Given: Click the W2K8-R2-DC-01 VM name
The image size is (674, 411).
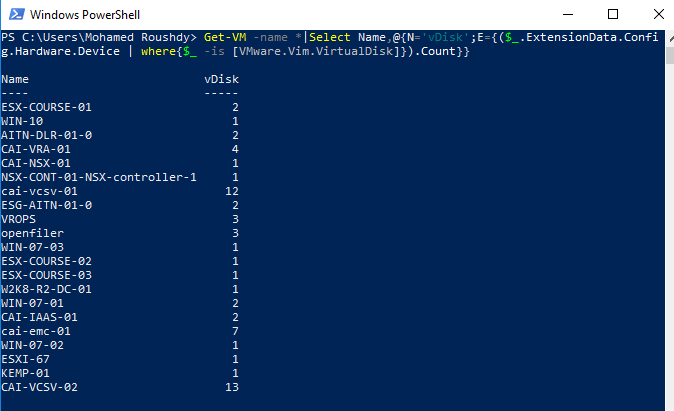Looking at the screenshot, I should tap(46, 289).
